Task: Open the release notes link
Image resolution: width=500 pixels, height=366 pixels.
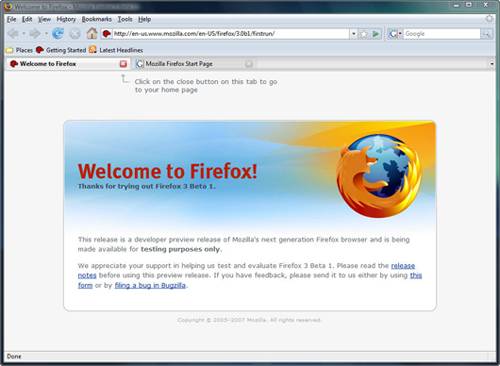Action: [x=246, y=270]
